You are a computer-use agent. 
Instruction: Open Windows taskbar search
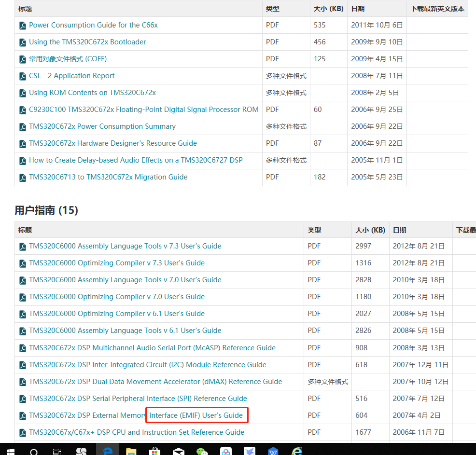(x=34, y=452)
